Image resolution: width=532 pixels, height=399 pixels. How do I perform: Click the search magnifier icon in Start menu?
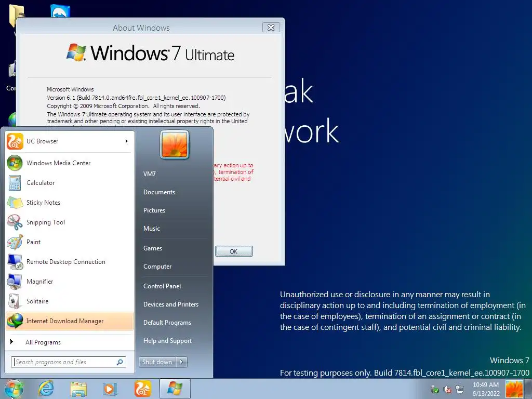(x=120, y=362)
